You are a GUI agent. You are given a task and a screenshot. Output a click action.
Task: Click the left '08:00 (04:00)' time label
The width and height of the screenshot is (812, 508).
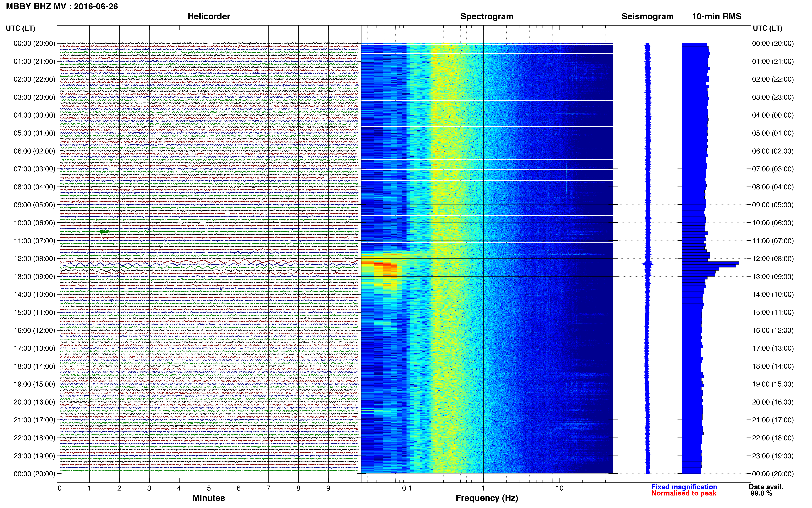pos(34,187)
